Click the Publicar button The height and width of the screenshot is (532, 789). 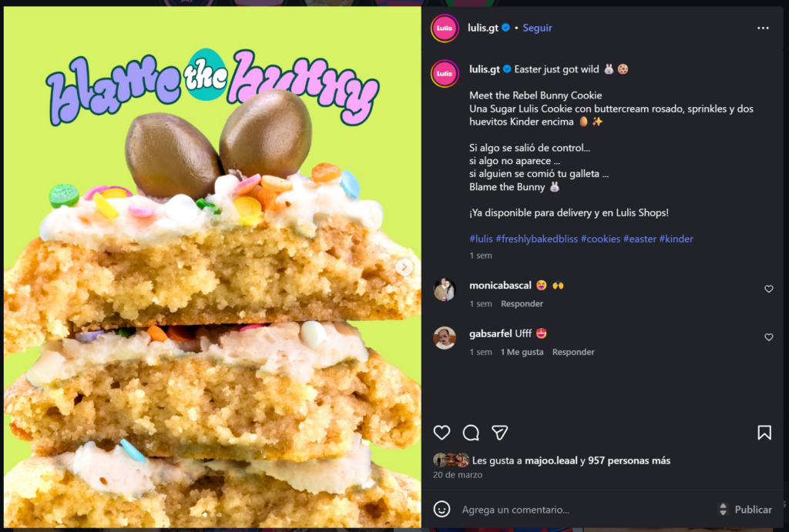[x=753, y=510]
